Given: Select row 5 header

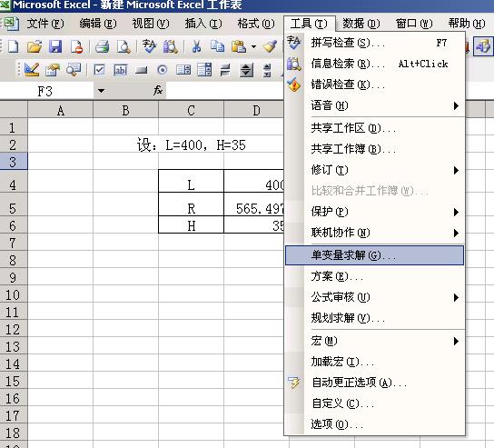Looking at the screenshot, I should point(14,204).
